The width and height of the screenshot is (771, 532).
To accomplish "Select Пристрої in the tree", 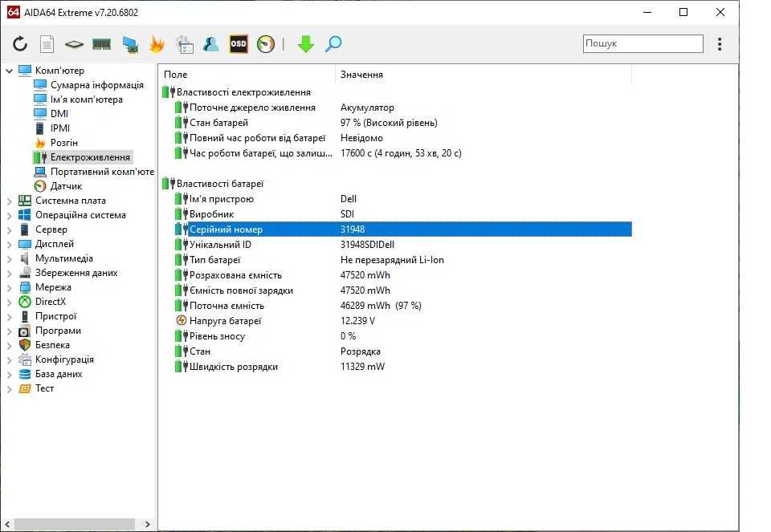I will click(55, 316).
